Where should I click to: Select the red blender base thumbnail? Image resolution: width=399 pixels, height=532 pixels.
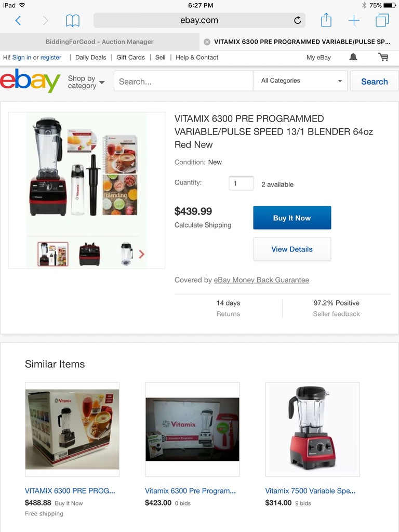[89, 254]
